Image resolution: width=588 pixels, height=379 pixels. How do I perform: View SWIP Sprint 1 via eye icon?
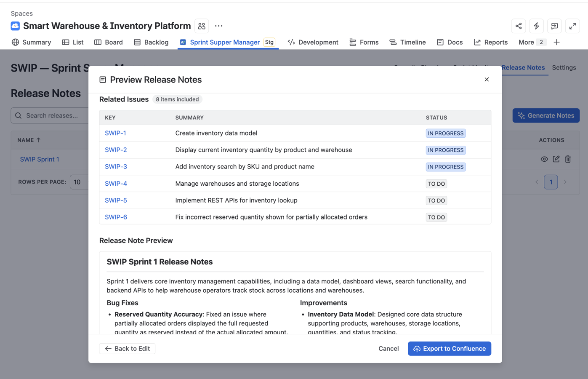coord(544,159)
